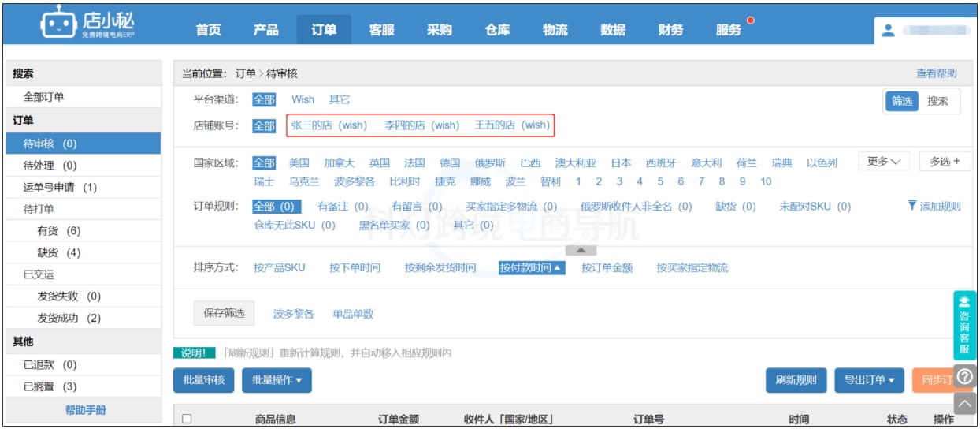Click the 添加规则 filter funnel icon
The width and height of the screenshot is (980, 429).
point(912,206)
